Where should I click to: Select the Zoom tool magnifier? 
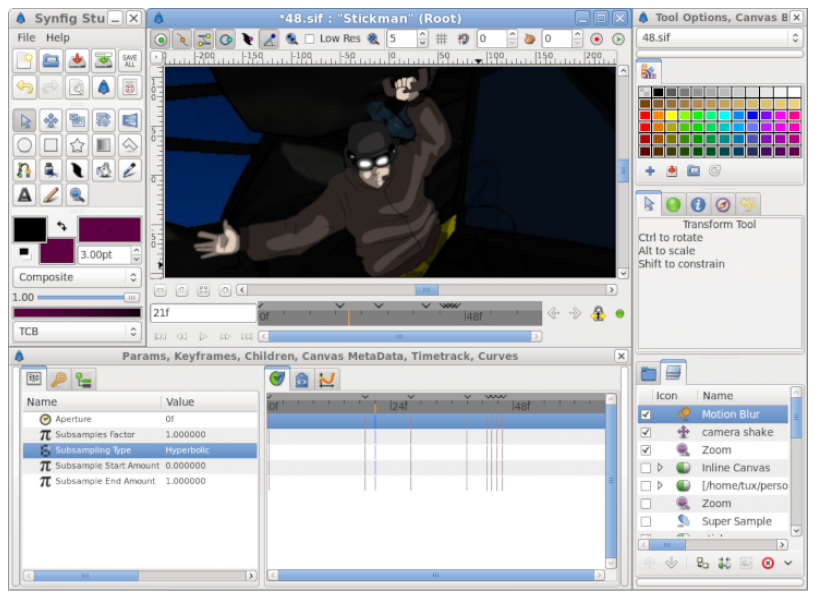coord(77,195)
